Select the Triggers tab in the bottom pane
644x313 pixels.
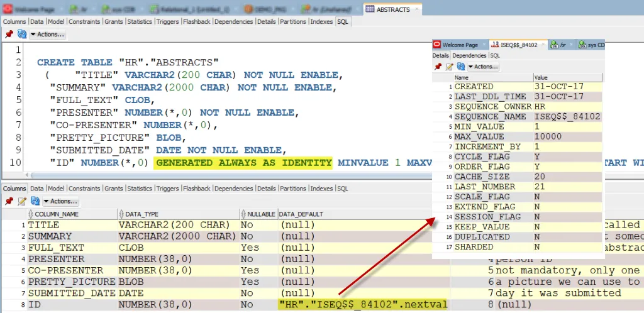[x=168, y=189]
